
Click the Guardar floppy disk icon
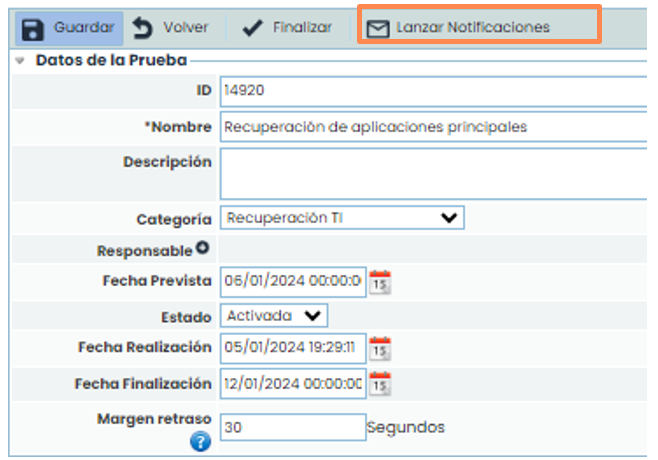point(35,28)
